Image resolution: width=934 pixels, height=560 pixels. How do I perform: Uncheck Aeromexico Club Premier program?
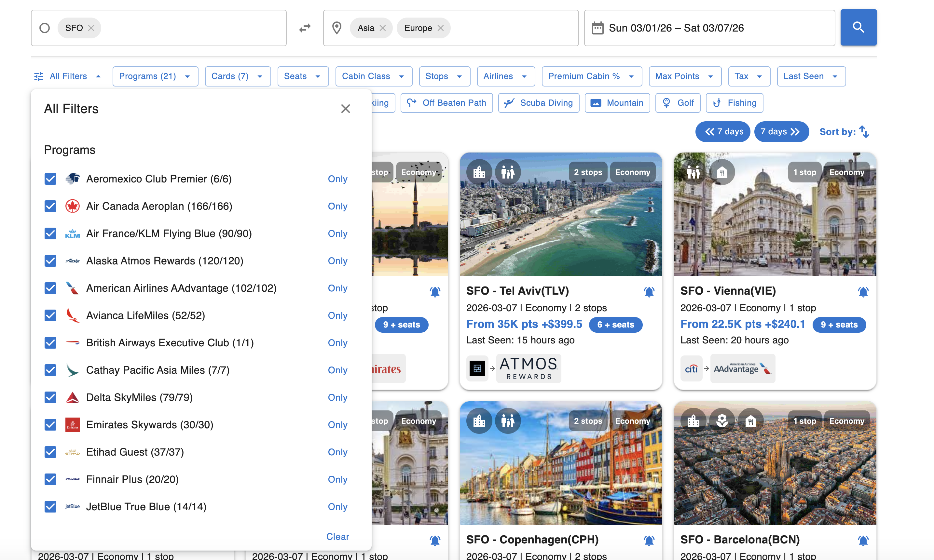tap(50, 179)
